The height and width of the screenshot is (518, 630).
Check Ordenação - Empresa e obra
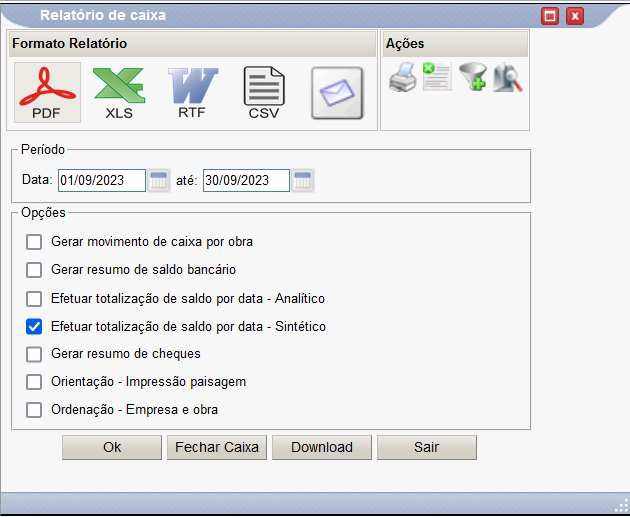[34, 410]
